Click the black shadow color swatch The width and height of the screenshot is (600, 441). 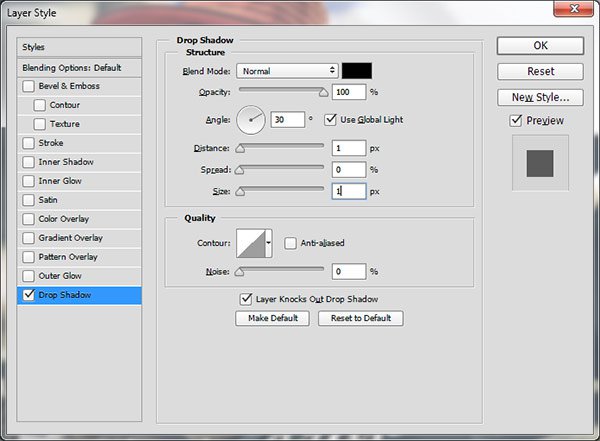coord(357,71)
